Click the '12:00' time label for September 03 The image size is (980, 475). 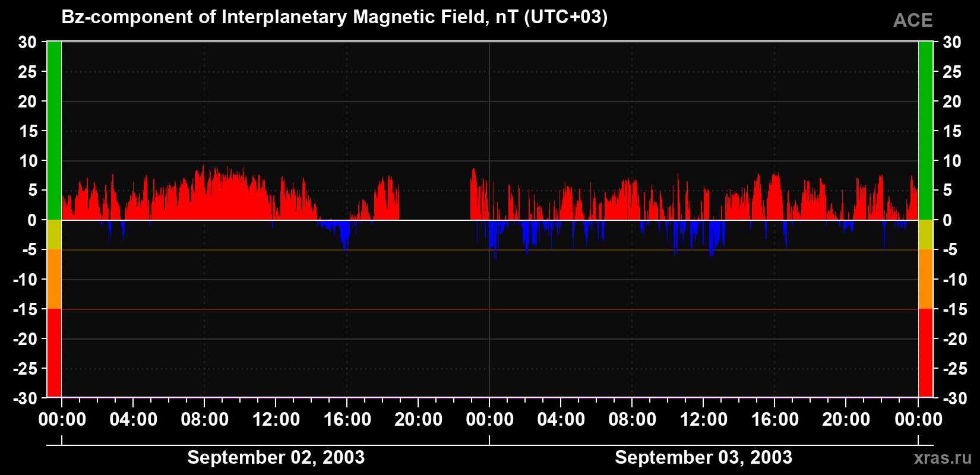click(x=704, y=420)
